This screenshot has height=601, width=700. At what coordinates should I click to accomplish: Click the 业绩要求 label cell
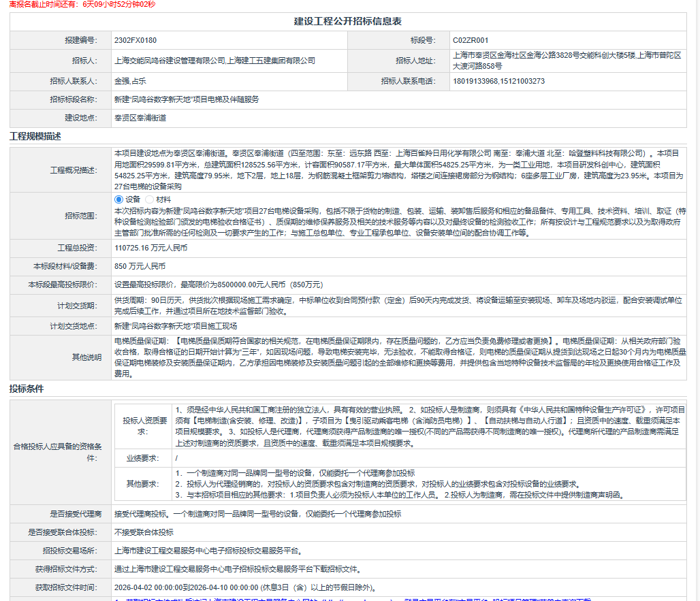(x=142, y=458)
